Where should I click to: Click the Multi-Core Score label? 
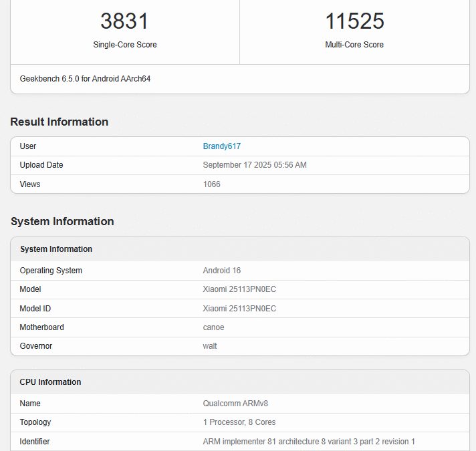coord(354,45)
